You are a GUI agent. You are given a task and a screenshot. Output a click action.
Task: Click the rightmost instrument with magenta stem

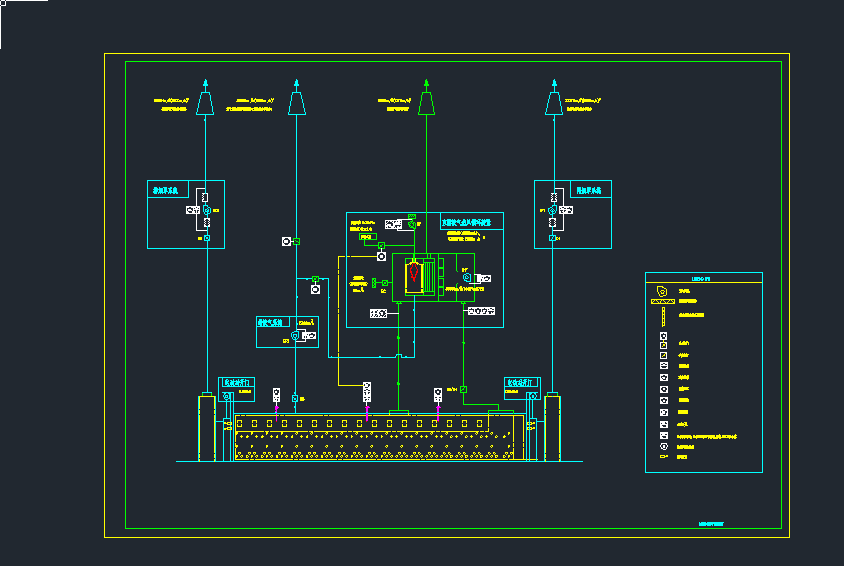(438, 396)
